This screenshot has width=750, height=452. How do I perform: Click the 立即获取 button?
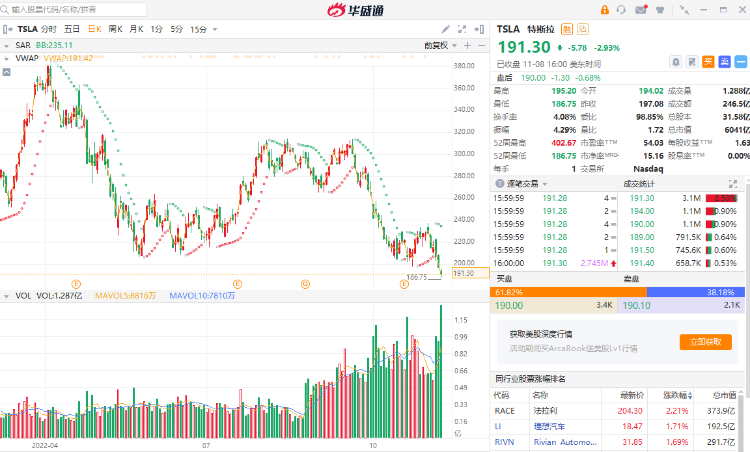point(706,342)
